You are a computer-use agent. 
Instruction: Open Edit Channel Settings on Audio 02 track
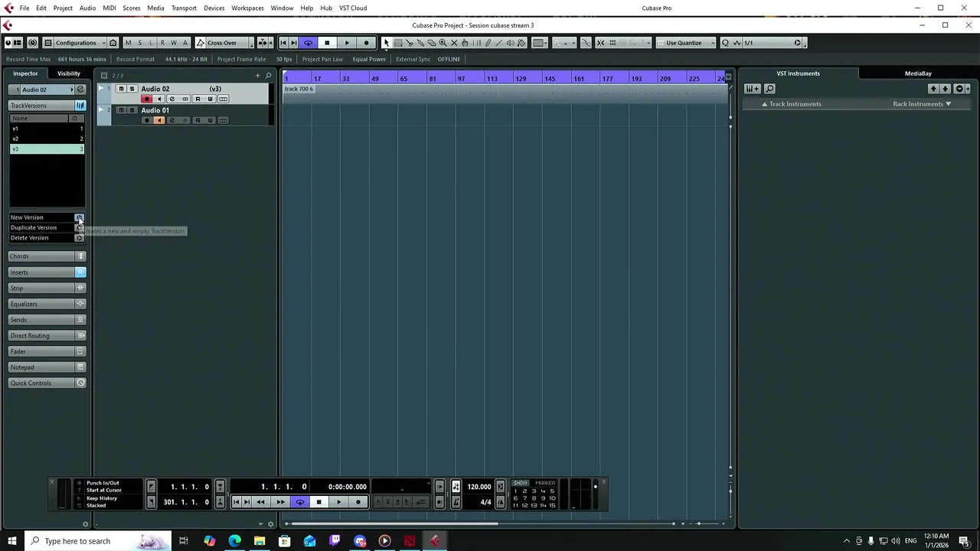coord(171,99)
